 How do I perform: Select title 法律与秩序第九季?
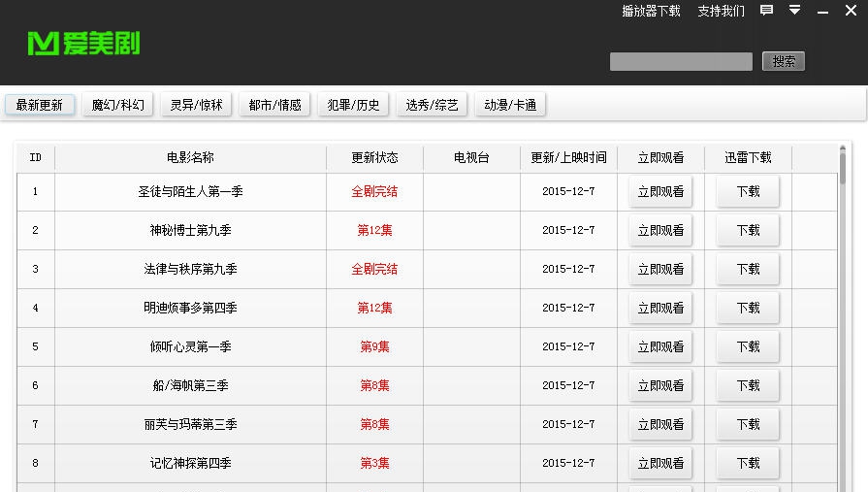point(190,269)
